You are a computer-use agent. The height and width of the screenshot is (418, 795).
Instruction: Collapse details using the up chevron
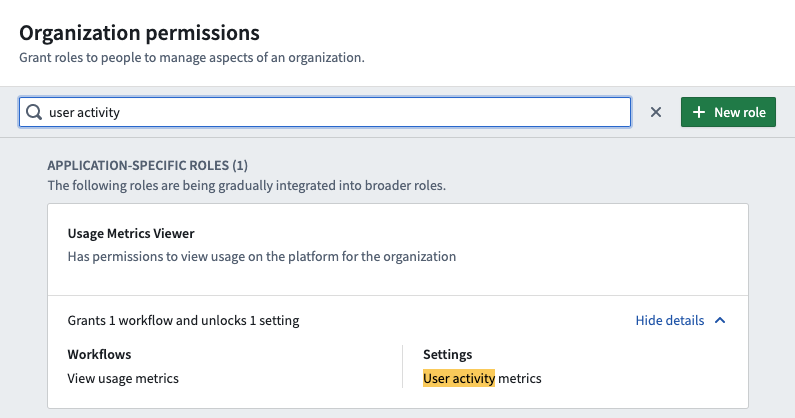point(720,320)
